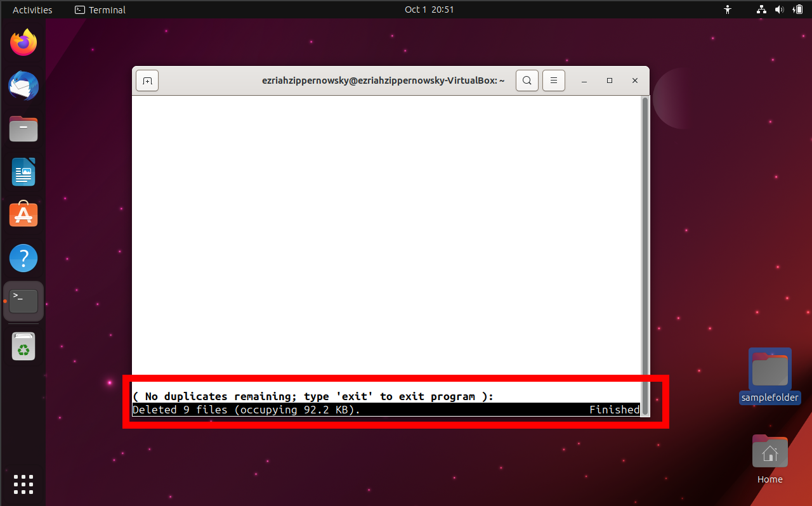Open a new terminal tab

tap(147, 81)
